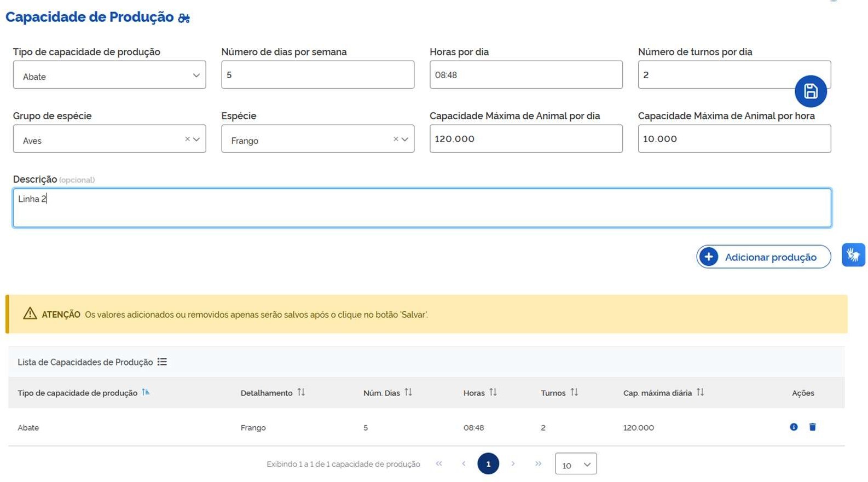This screenshot has height=482, width=868.
Task: Go to page 1 in pagination
Action: pyautogui.click(x=488, y=464)
